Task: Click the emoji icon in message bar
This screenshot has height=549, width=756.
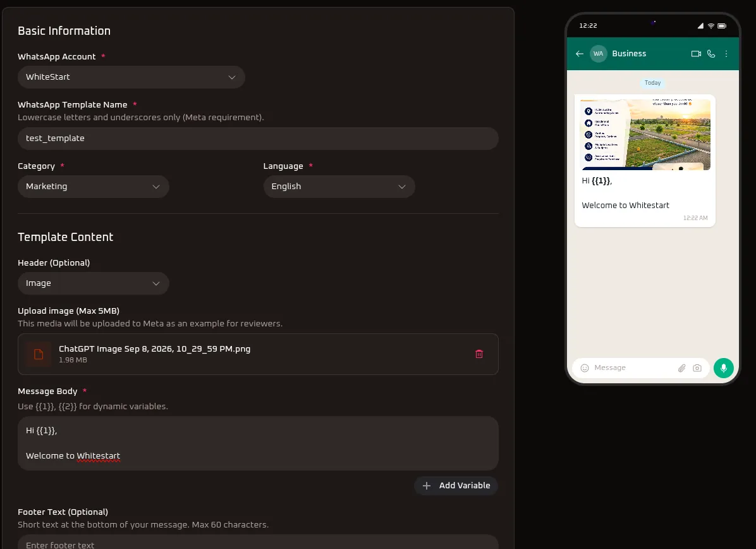Action: [x=585, y=368]
